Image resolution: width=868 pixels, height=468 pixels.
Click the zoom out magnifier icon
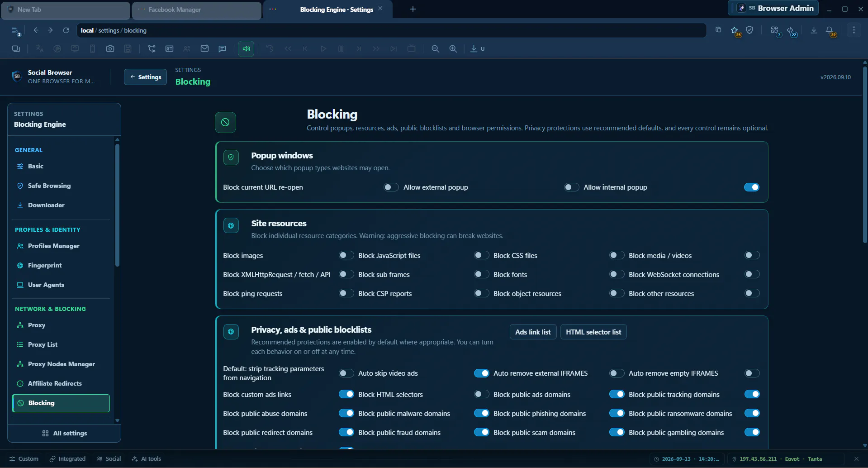pyautogui.click(x=435, y=49)
